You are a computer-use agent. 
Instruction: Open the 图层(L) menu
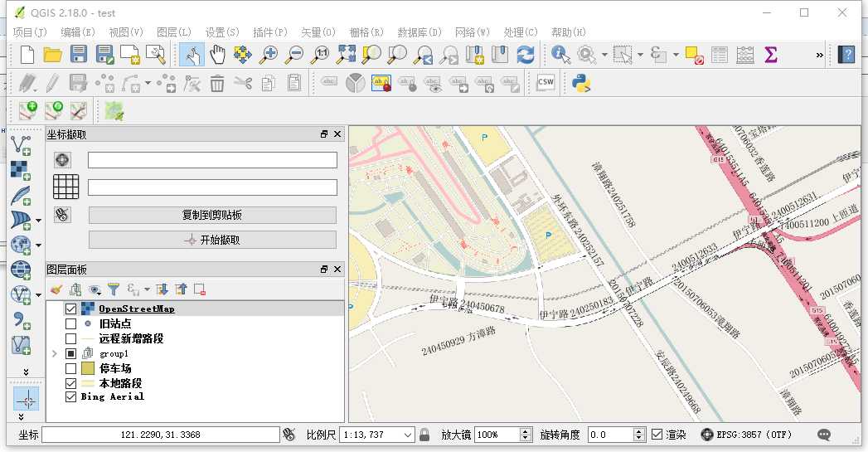click(x=174, y=32)
